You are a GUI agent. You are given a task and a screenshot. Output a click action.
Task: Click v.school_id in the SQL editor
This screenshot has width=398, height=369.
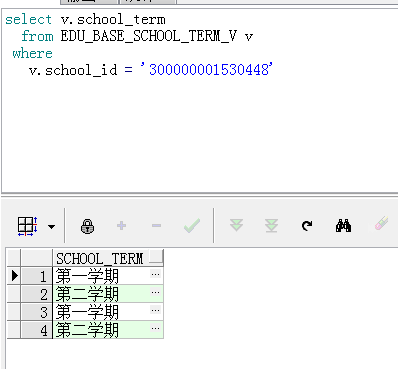click(x=73, y=71)
